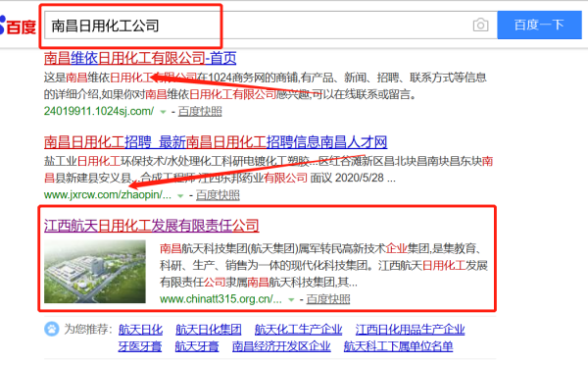Select recommended search 航天日化
588x365 pixels.
(x=140, y=330)
